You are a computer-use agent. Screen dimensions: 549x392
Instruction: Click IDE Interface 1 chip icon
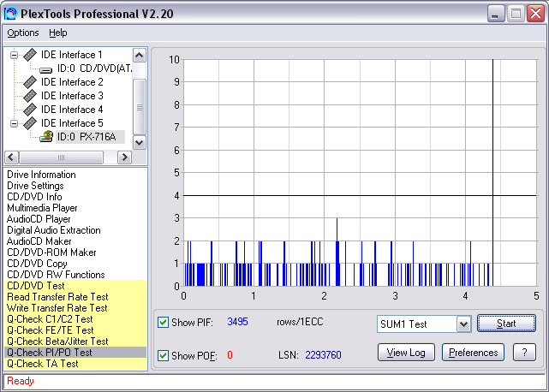tap(30, 55)
